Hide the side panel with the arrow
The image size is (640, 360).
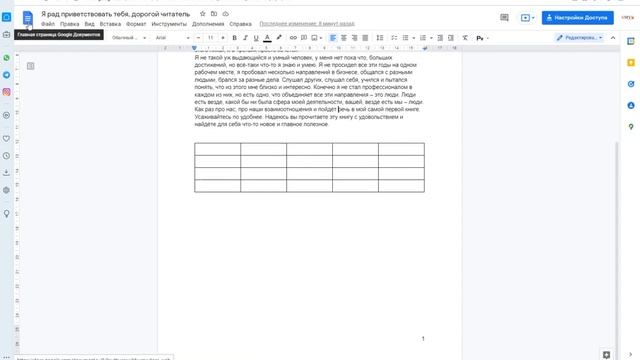coord(631,354)
